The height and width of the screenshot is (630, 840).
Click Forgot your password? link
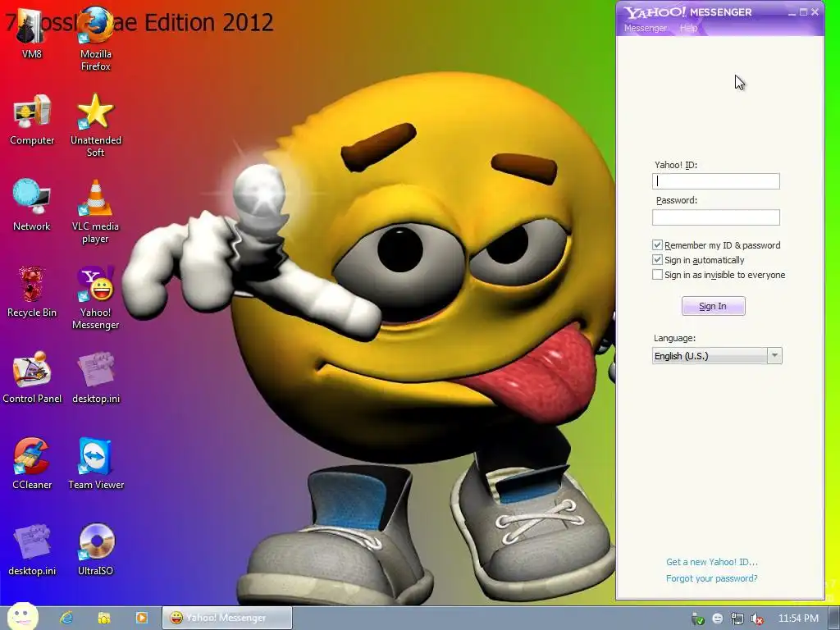(711, 578)
